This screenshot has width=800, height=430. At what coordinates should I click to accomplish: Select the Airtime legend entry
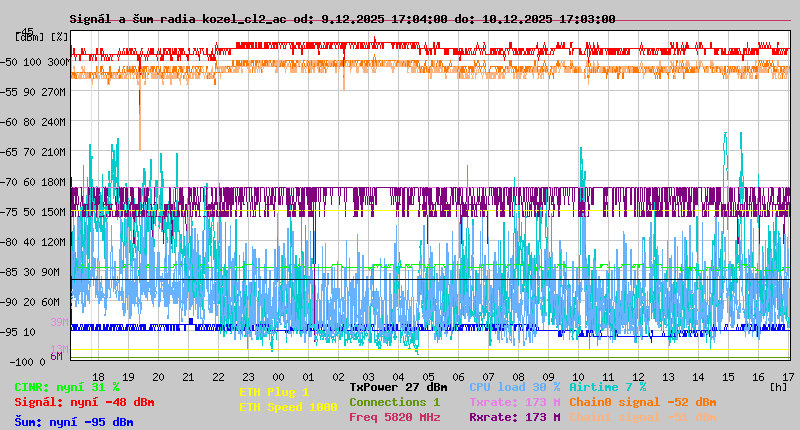point(607,387)
